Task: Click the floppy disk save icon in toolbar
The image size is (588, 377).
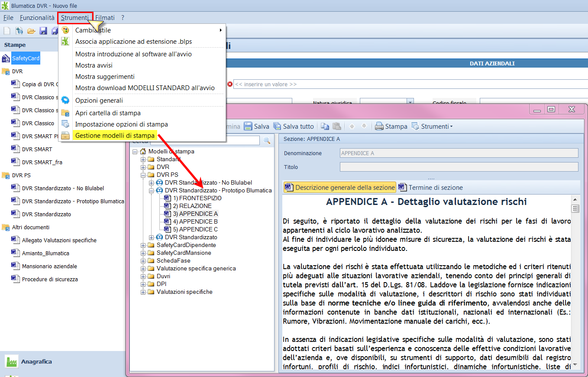Action: [43, 31]
